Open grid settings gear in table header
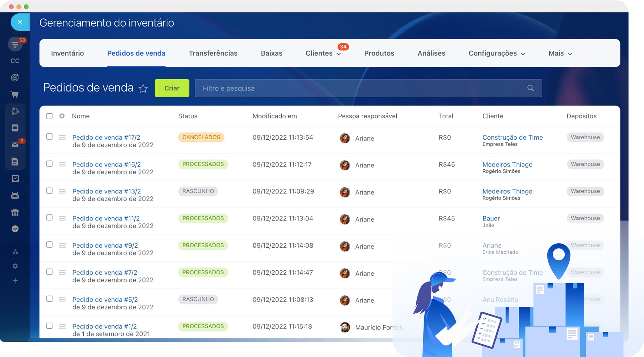 tap(62, 116)
